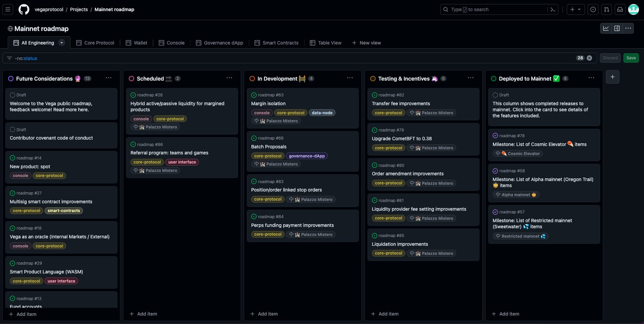
Task: Switch to the Core Protocol tab
Action: pos(95,43)
